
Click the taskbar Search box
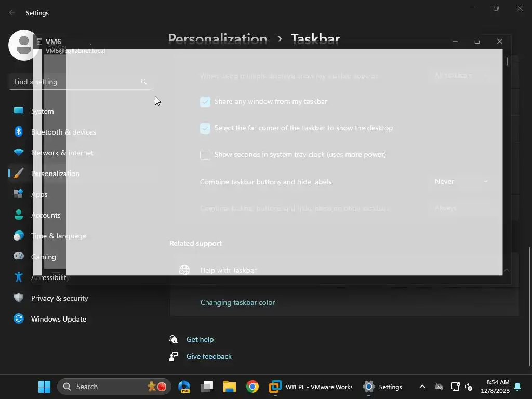coord(114,387)
